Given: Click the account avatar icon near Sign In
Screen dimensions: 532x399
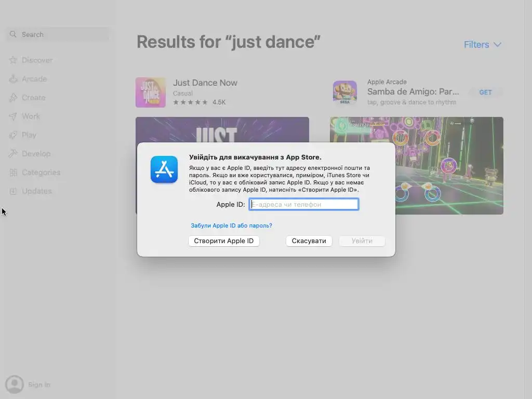Looking at the screenshot, I should [x=15, y=384].
